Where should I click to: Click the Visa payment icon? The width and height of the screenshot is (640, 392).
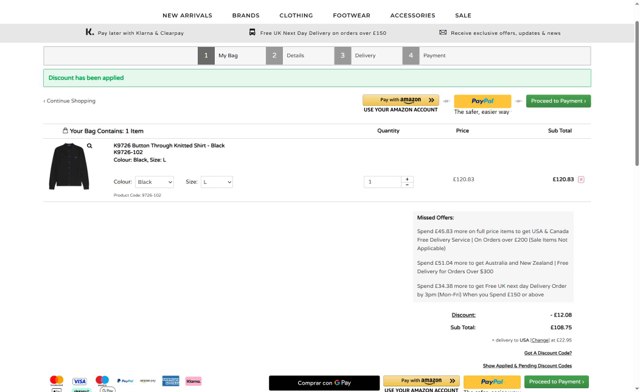80,381
